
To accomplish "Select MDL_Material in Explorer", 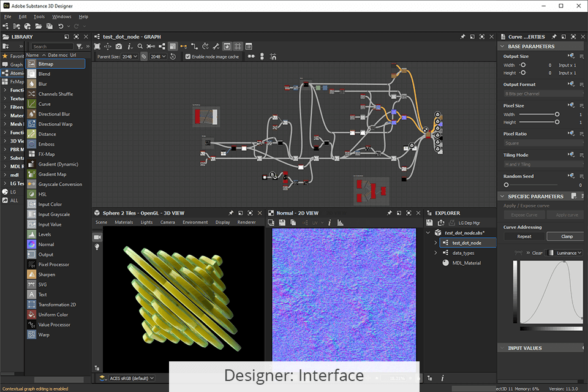I will 467,263.
